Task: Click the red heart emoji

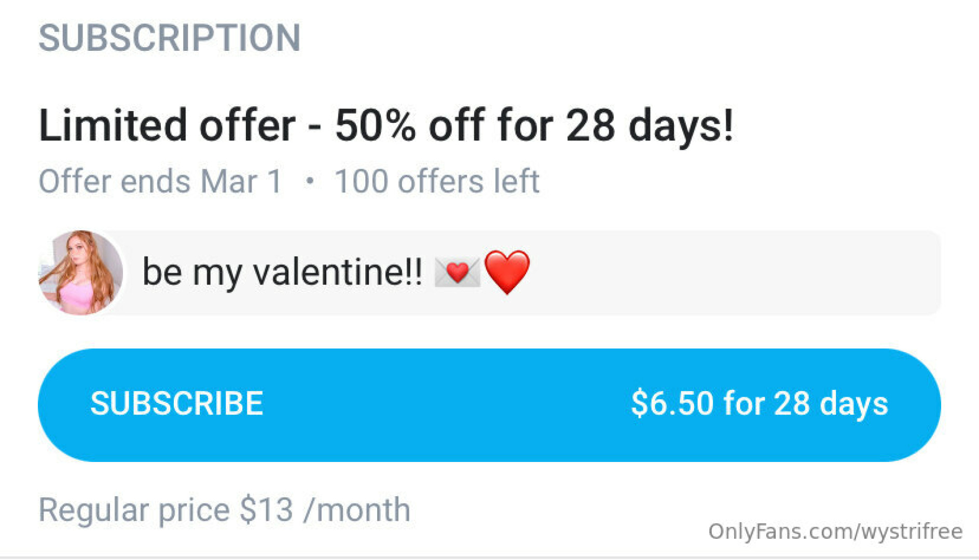Action: pyautogui.click(x=507, y=272)
